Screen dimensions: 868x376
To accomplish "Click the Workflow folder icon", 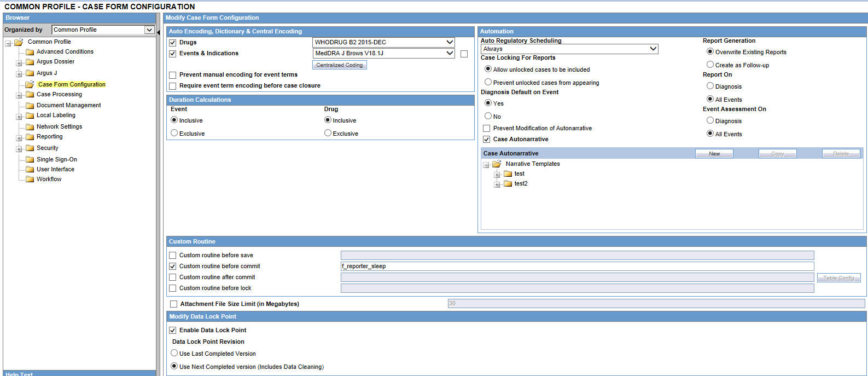I will click(x=30, y=180).
